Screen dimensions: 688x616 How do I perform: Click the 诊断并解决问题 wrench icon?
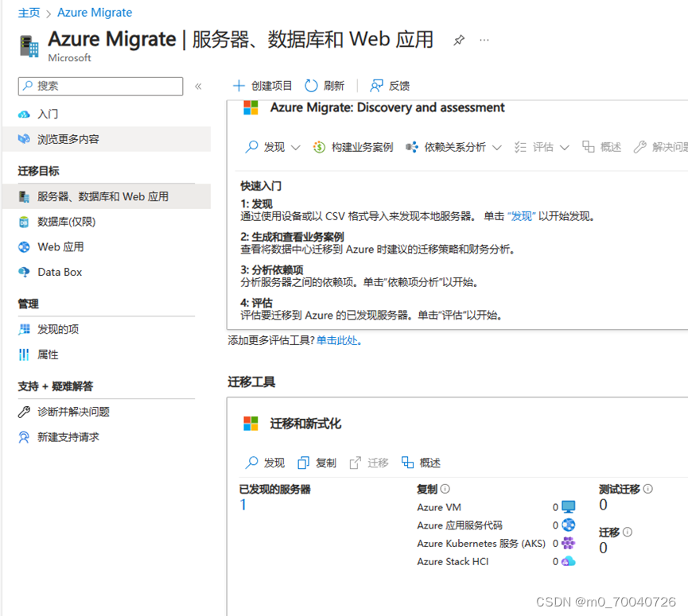click(24, 413)
